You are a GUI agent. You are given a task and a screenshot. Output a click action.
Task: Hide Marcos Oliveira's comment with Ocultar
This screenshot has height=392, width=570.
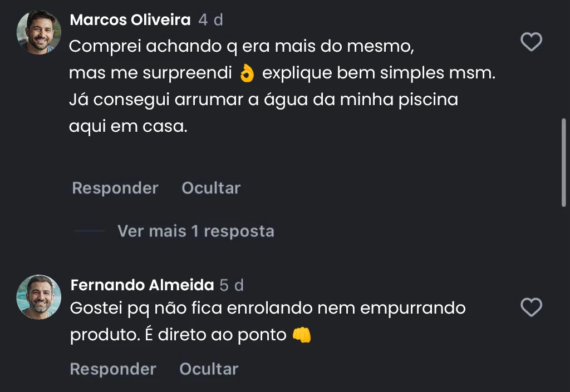pos(211,188)
